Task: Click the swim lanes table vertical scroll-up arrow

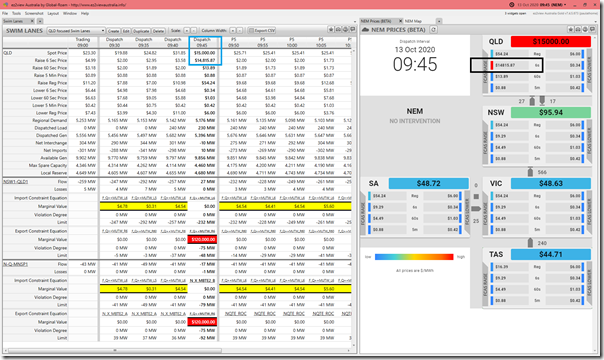Action: pos(354,50)
